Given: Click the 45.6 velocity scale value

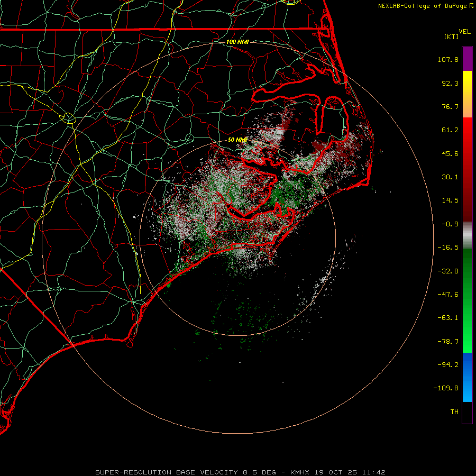Looking at the screenshot, I should click(x=450, y=153).
